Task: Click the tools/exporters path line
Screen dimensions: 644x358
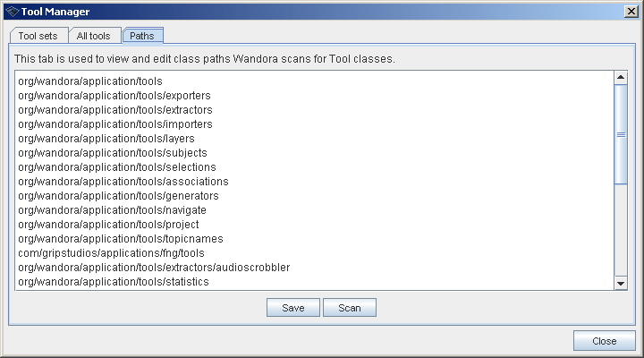Action: 114,96
